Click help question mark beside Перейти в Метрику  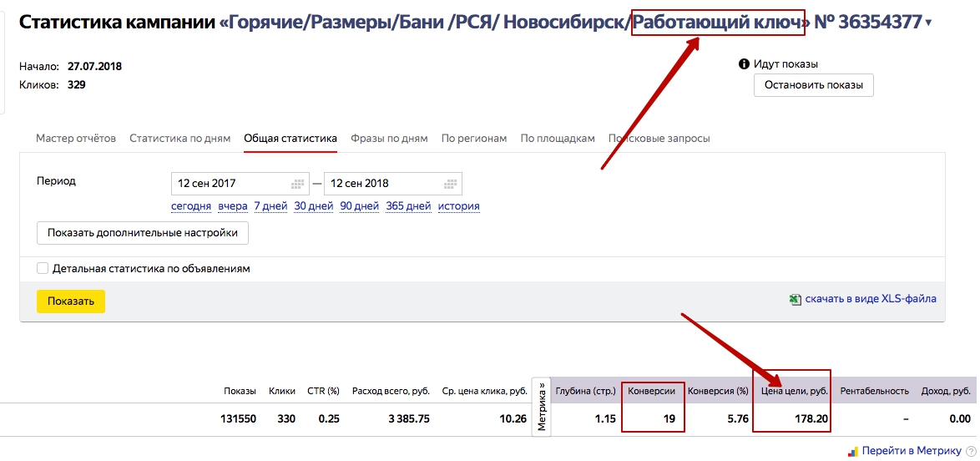971,451
